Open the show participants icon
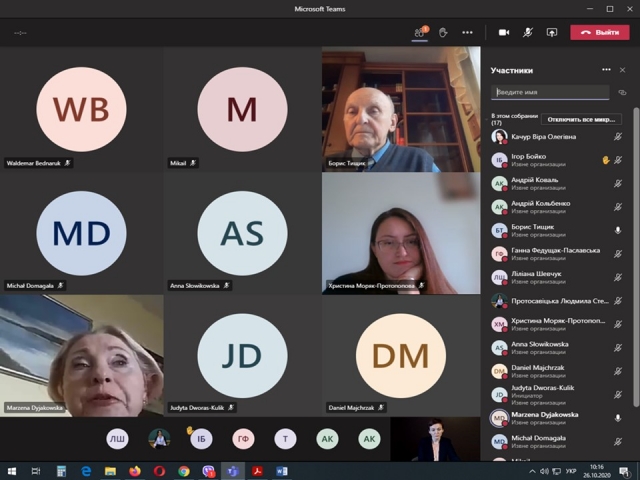Viewport: 640px width, 480px height. click(421, 32)
